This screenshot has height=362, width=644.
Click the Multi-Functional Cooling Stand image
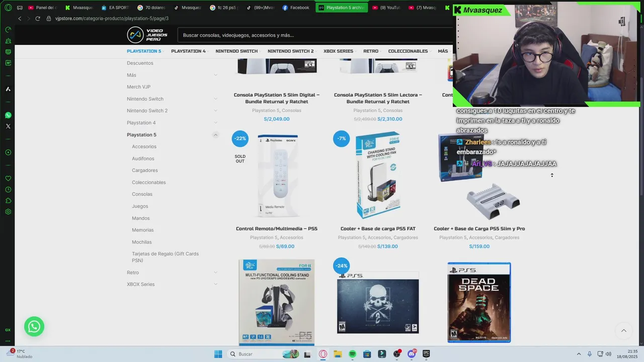277,303
